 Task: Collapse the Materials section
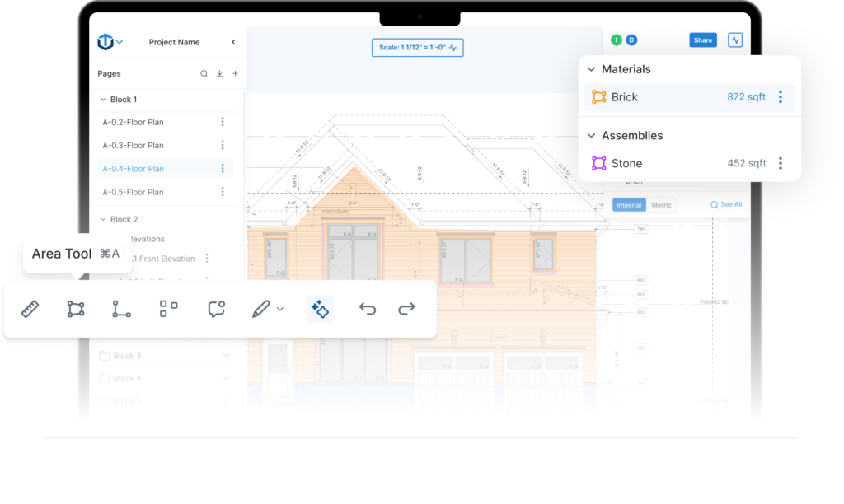[591, 70]
